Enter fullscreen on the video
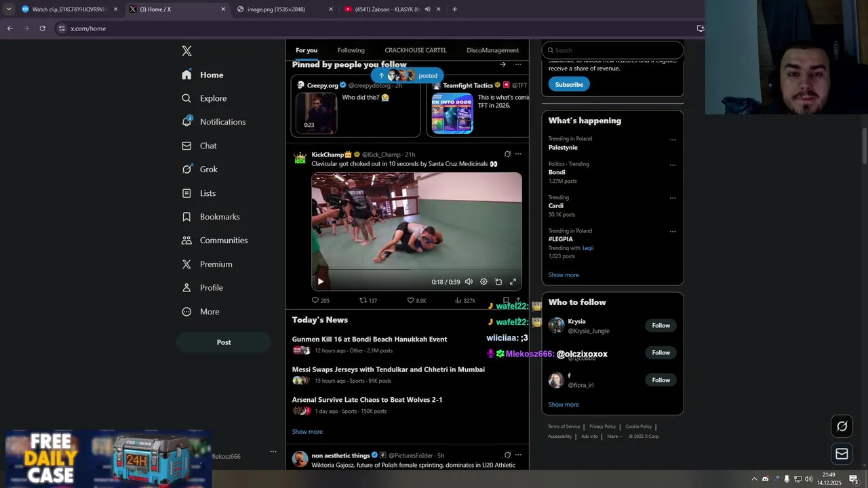Image resolution: width=868 pixels, height=488 pixels. point(513,282)
